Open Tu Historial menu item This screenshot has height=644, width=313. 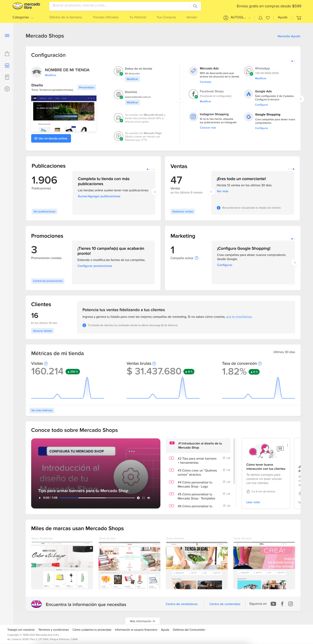[138, 17]
